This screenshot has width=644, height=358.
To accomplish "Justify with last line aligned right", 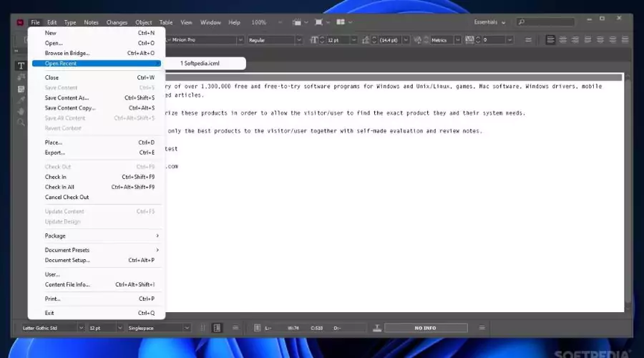I will tap(613, 40).
